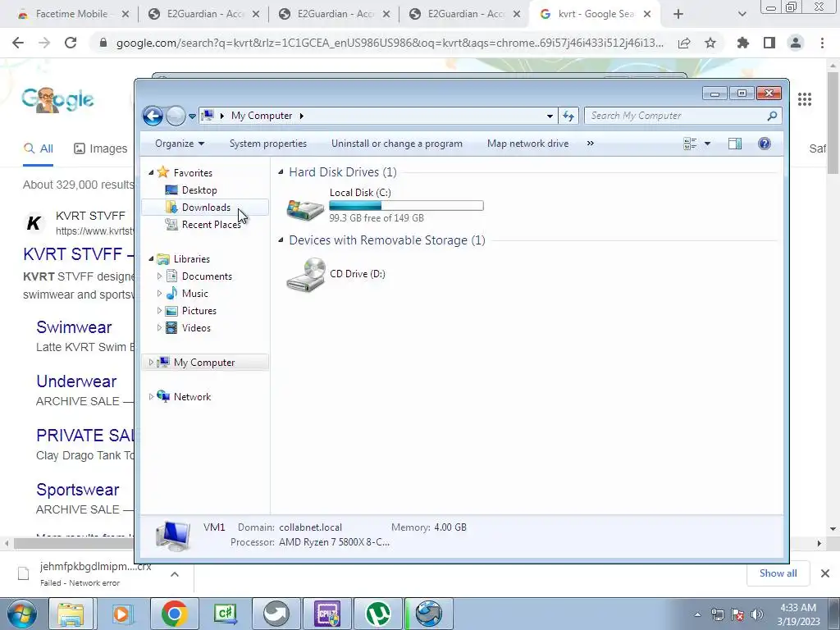Click the Google doodle logo
840x630 pixels.
pos(58,99)
